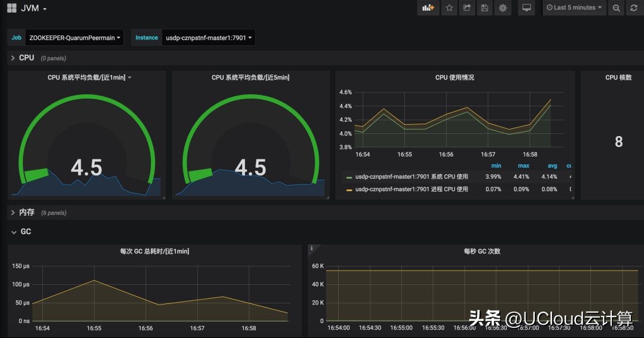Click the (6 panels) label
This screenshot has width=644, height=338.
(54, 213)
